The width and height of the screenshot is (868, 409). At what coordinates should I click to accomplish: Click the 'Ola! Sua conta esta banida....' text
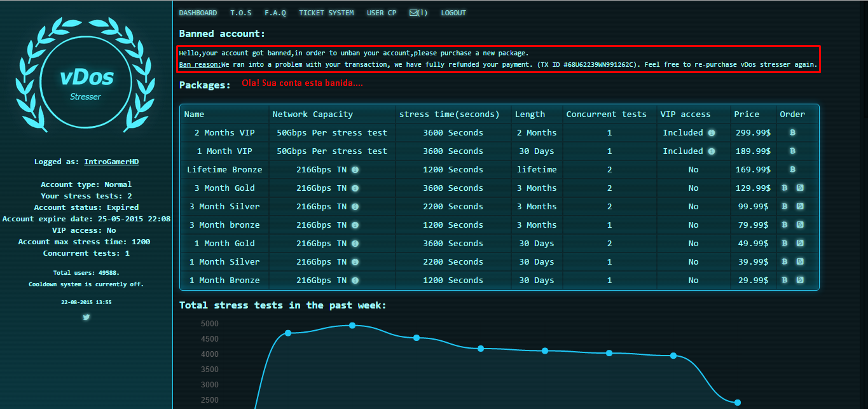[x=303, y=83]
